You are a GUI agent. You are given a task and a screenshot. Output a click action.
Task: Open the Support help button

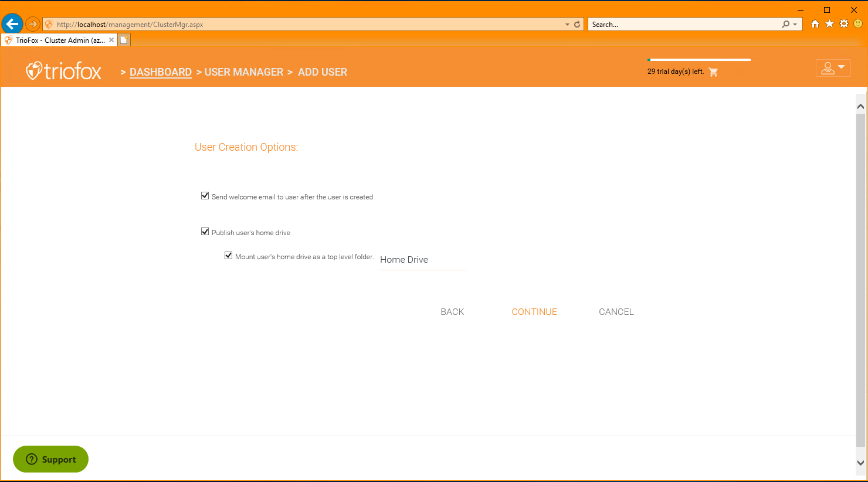pos(50,459)
